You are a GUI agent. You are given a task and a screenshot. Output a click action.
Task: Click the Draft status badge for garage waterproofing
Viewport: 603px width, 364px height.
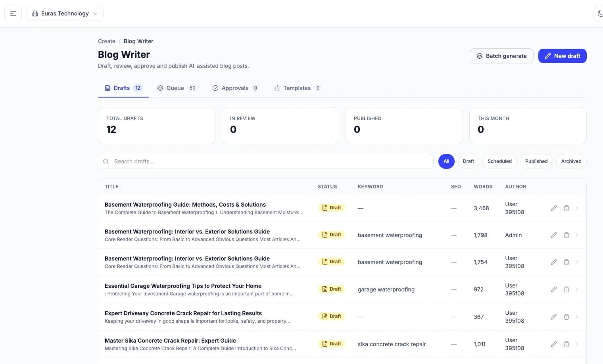(331, 289)
